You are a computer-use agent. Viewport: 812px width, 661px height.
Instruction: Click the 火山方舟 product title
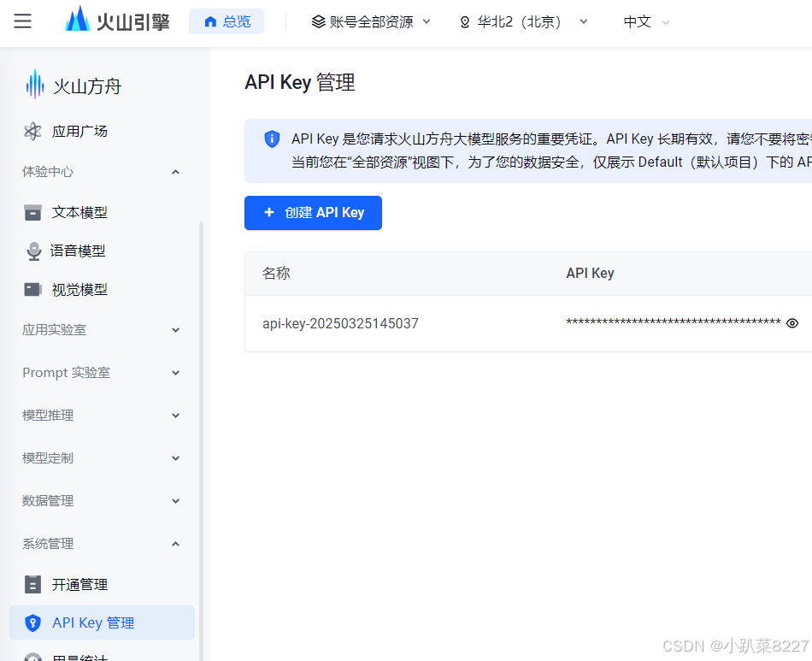87,86
